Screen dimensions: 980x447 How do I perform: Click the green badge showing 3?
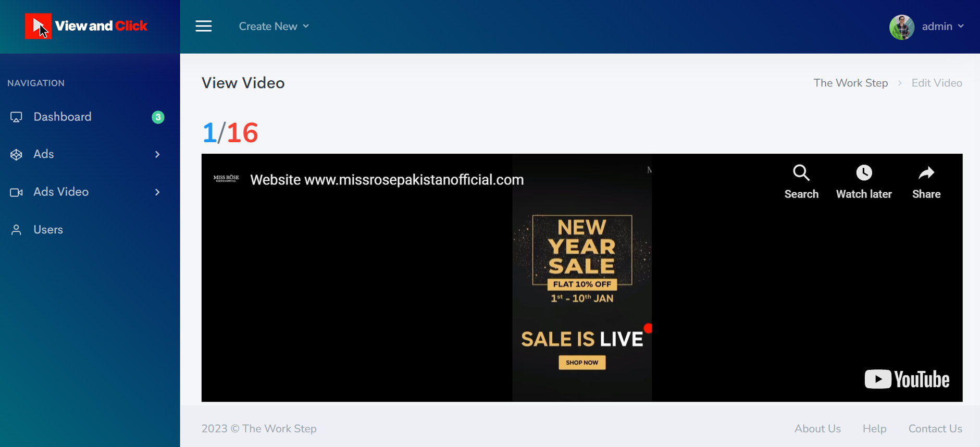[158, 117]
